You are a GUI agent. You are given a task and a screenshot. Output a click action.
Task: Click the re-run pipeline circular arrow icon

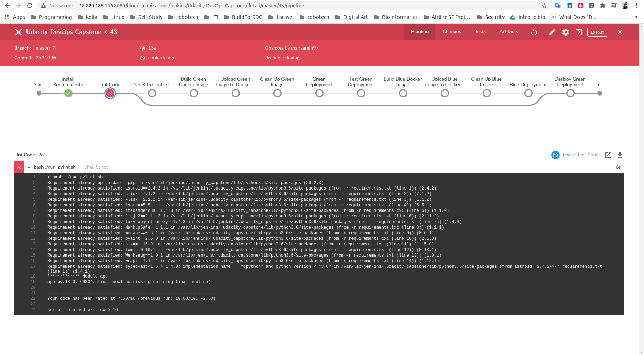pos(534,32)
